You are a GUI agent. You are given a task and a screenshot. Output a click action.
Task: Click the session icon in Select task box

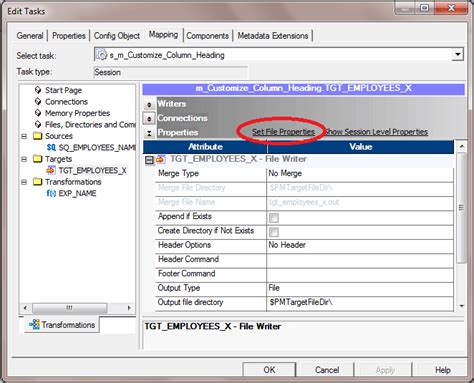(101, 55)
